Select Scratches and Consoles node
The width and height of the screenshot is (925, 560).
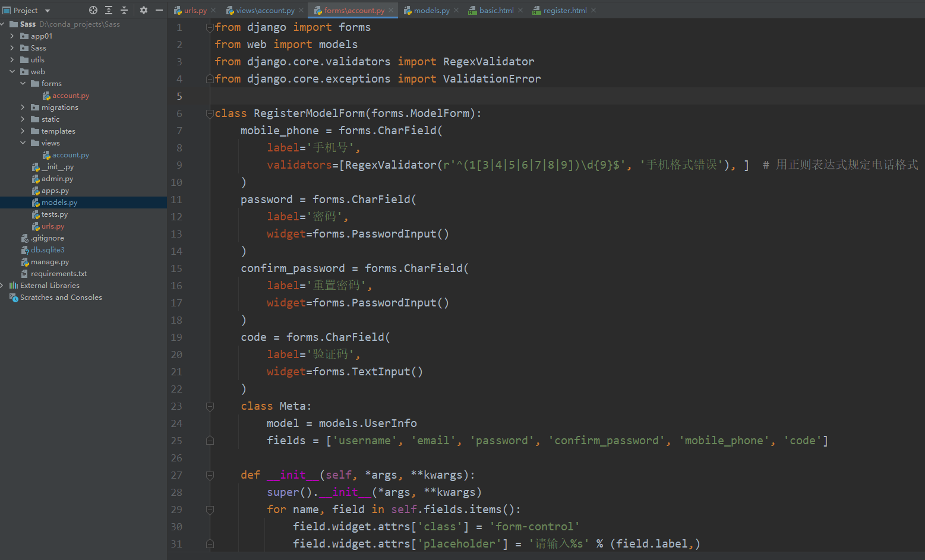[61, 298]
